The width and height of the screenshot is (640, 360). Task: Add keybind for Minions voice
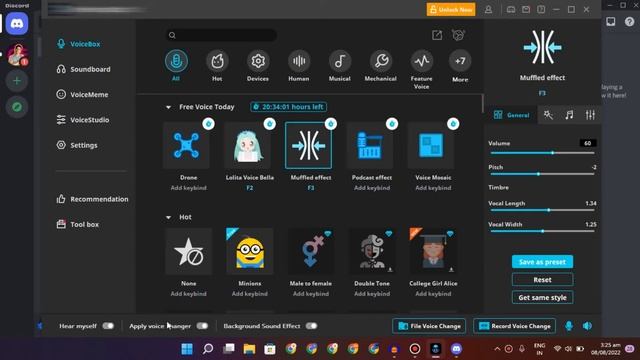(x=250, y=294)
